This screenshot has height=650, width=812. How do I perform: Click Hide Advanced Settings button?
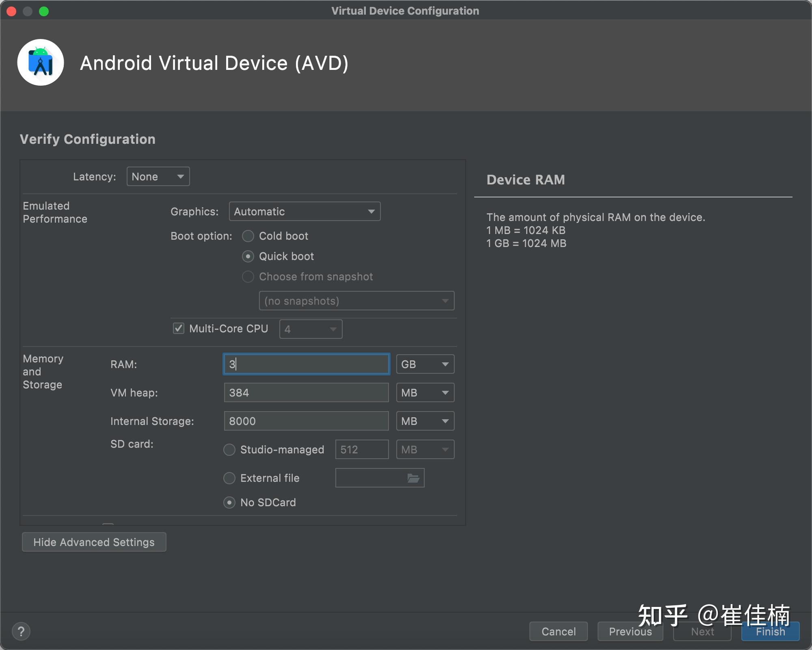tap(94, 542)
